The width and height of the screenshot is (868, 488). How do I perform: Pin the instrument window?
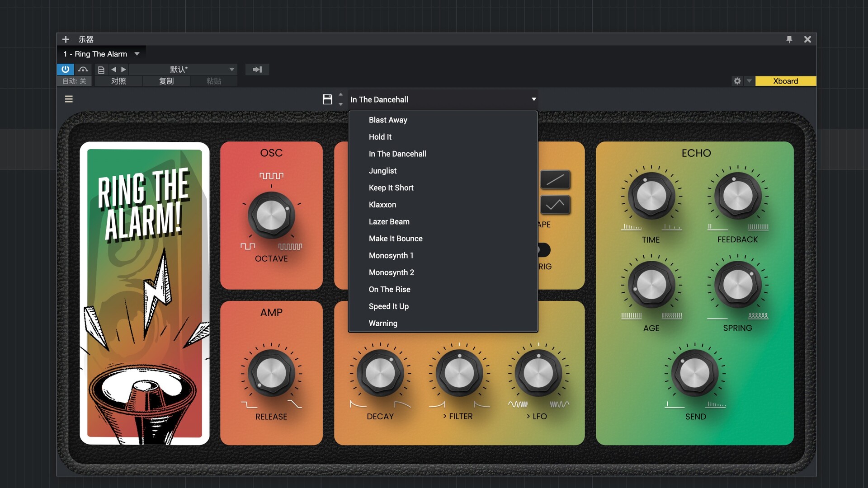789,39
